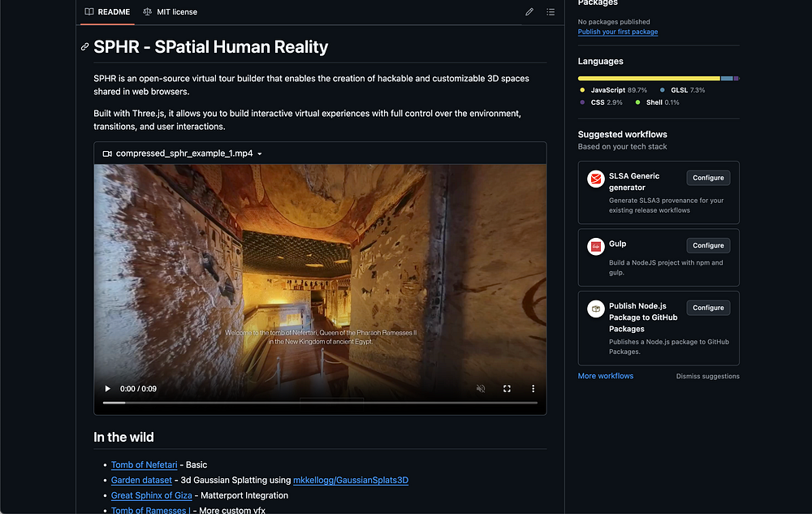The height and width of the screenshot is (514, 812).
Task: Click the video progress bar
Action: click(320, 403)
